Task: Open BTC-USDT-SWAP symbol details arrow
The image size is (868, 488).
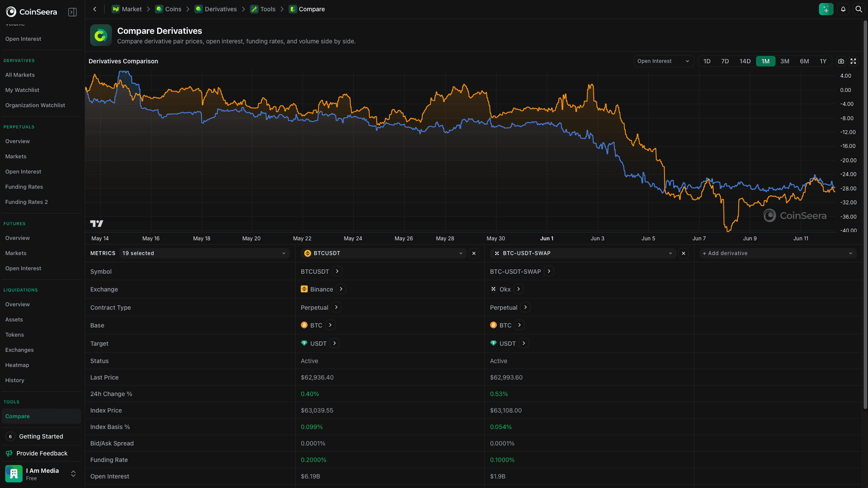Action: (x=549, y=271)
